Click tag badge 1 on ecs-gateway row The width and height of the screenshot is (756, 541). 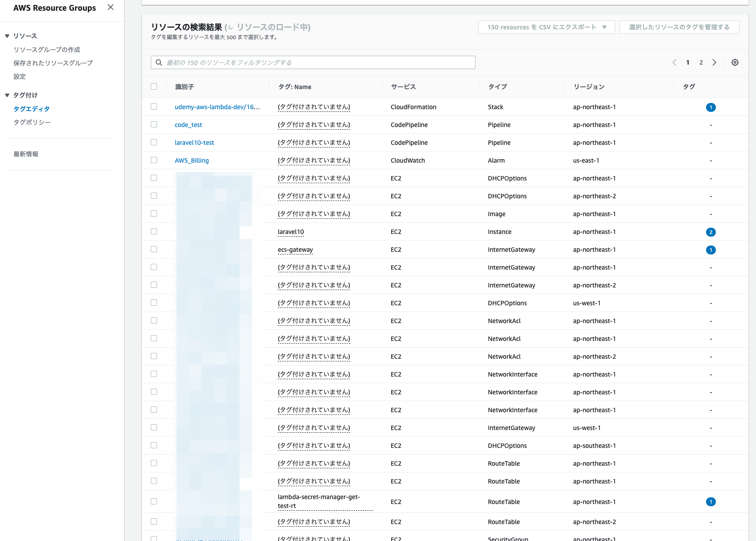tap(711, 250)
